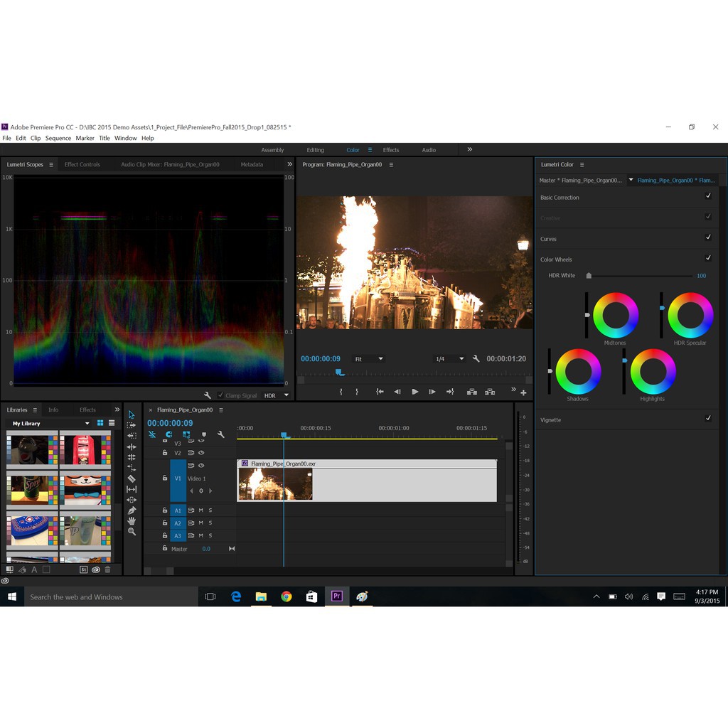Mute the A1 audio track
728x728 pixels.
[x=201, y=510]
